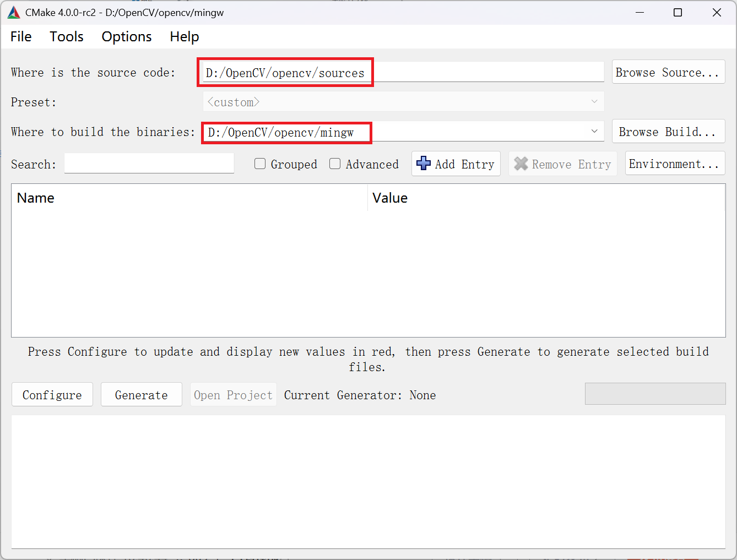Open the Options menu
This screenshot has width=737, height=560.
click(127, 36)
